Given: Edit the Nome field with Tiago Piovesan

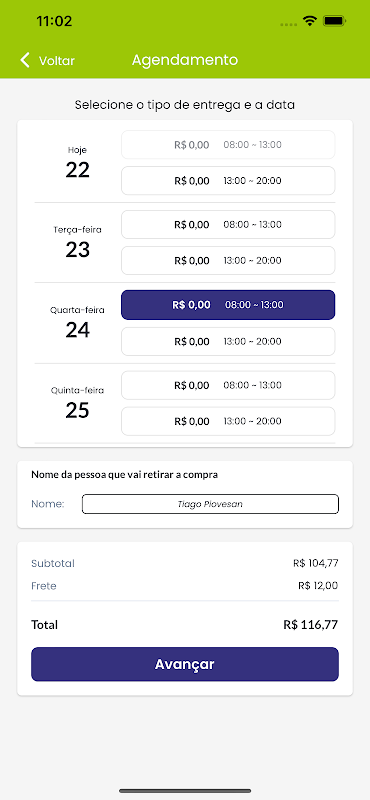Looking at the screenshot, I should point(210,504).
